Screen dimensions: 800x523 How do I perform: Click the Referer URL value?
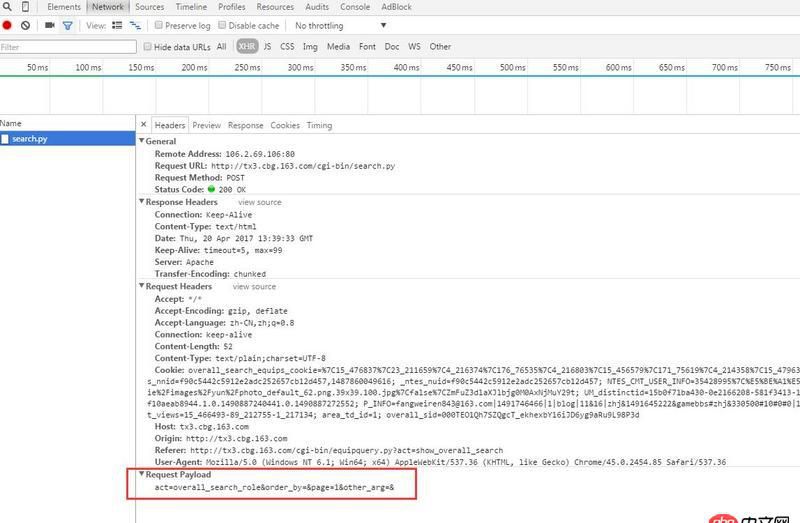pos(346,451)
